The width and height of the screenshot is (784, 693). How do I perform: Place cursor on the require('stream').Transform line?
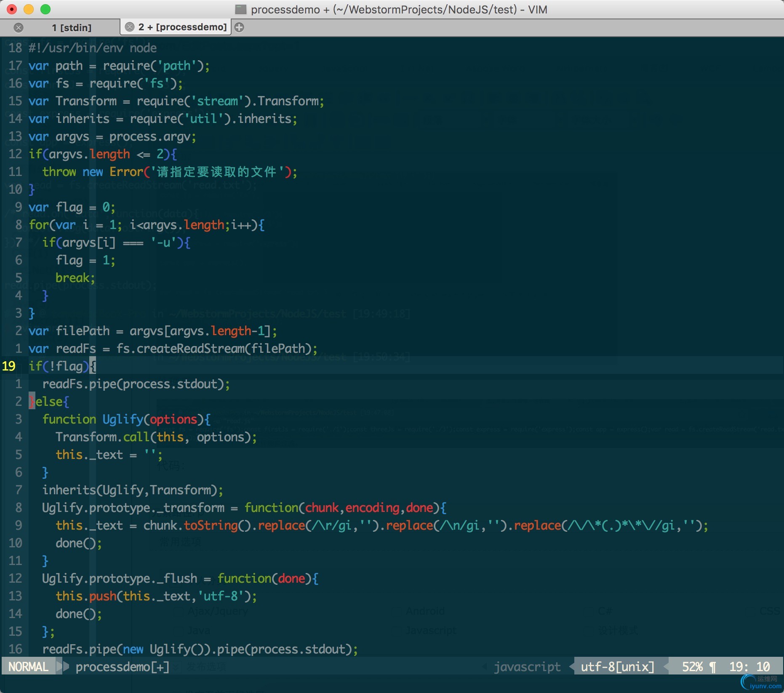coord(176,101)
